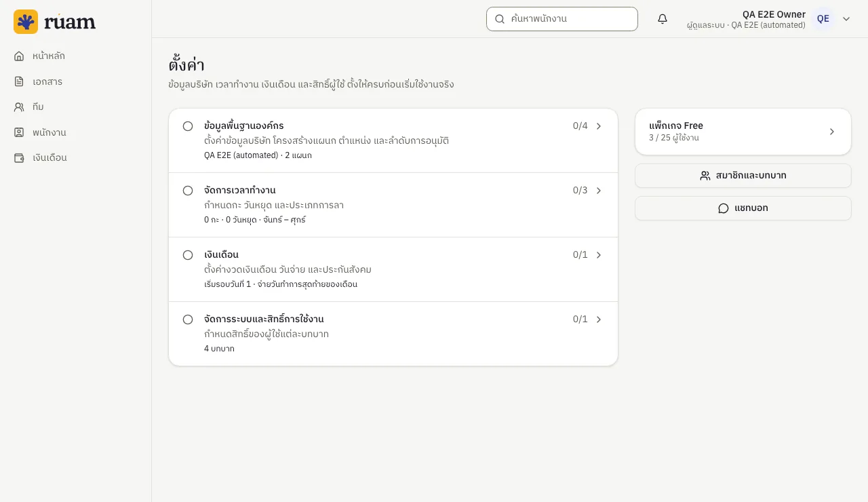The width and height of the screenshot is (868, 502).
Task: Expand เงินเดือน settings row via its chevron
Action: click(x=599, y=255)
